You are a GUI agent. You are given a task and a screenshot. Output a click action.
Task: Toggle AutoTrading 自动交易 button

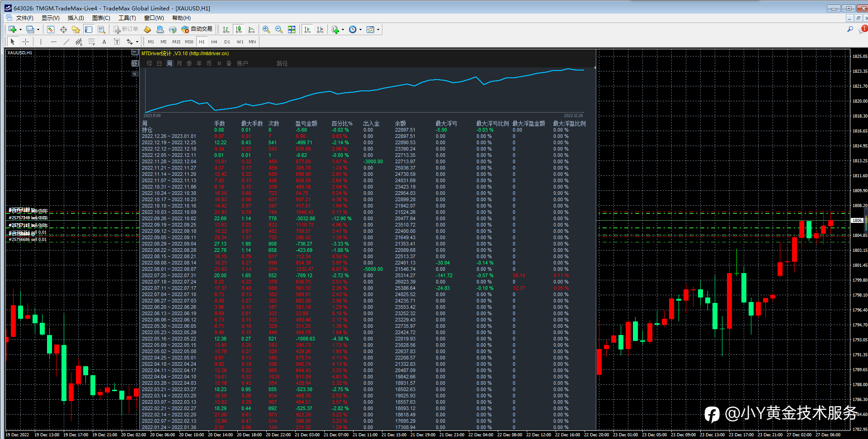[197, 29]
